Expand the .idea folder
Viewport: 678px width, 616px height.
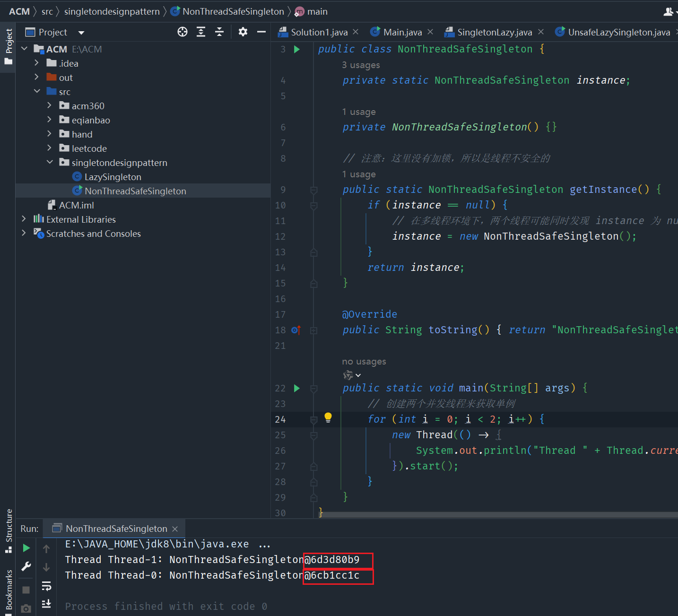(x=37, y=63)
